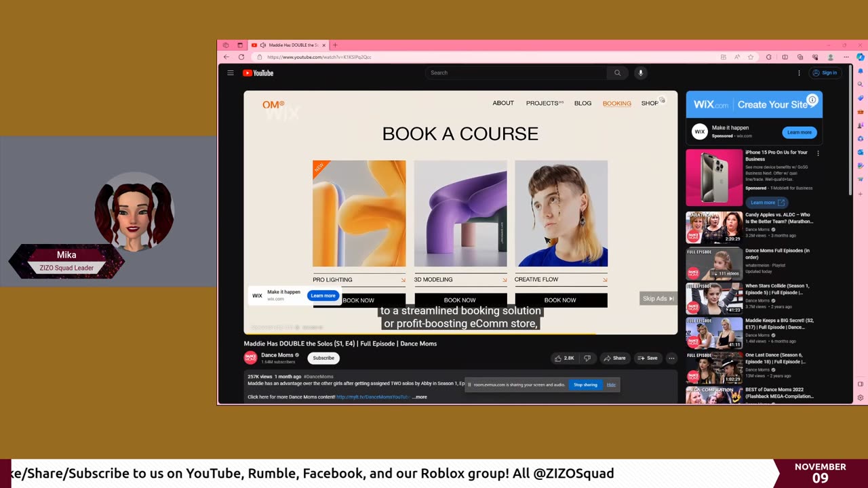Open YouTube settings three-dot menu
Viewport: 868px width, 488px height.
pyautogui.click(x=799, y=73)
